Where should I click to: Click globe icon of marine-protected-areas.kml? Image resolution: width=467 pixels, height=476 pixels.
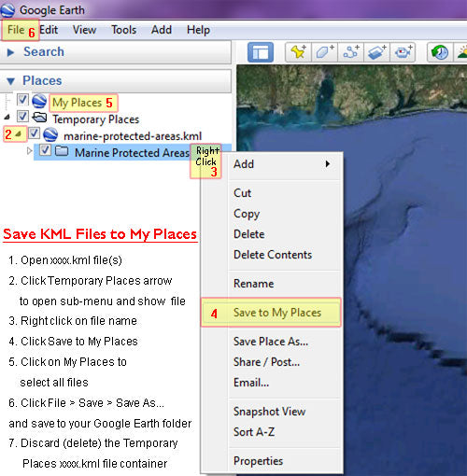click(x=50, y=134)
